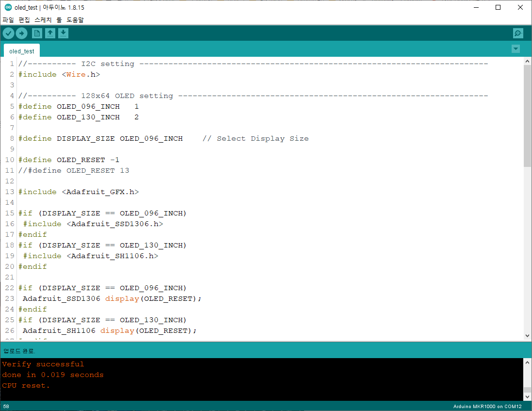This screenshot has height=411, width=532.
Task: Click the '#if' statement on line 25
Action: pyautogui.click(x=102, y=320)
